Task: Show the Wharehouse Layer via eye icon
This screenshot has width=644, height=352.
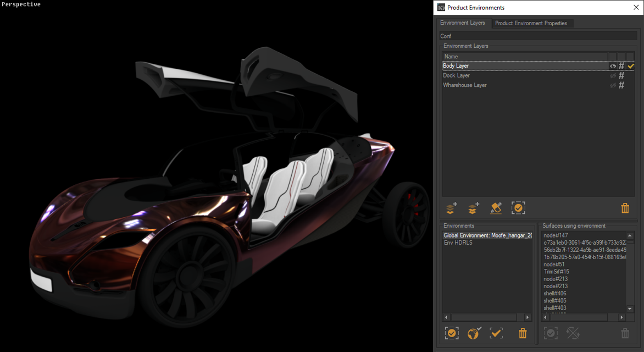Action: (x=613, y=85)
